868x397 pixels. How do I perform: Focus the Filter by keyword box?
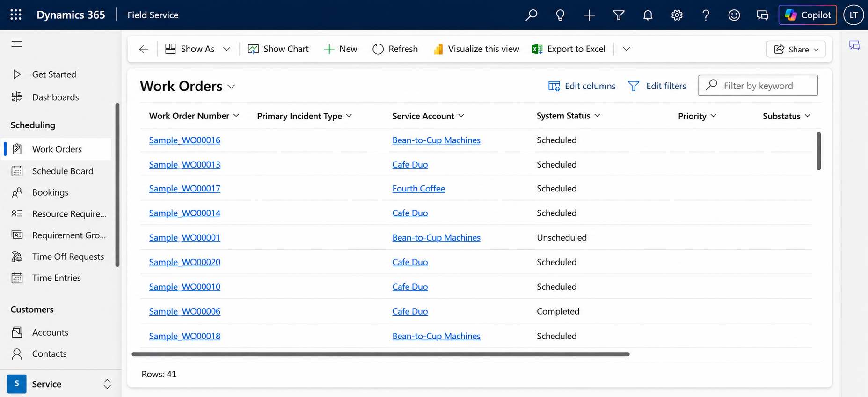point(758,86)
